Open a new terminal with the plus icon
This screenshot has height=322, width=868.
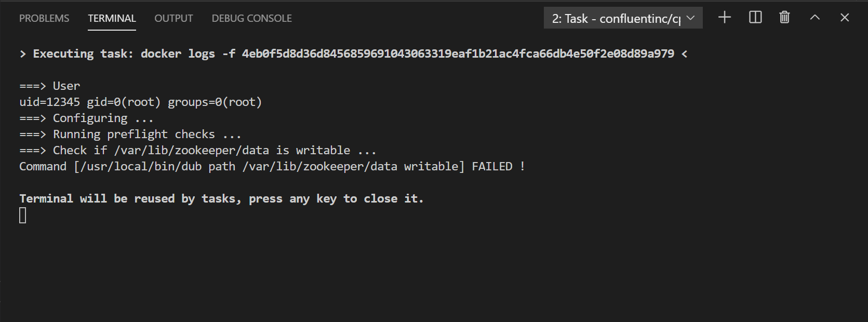click(724, 17)
